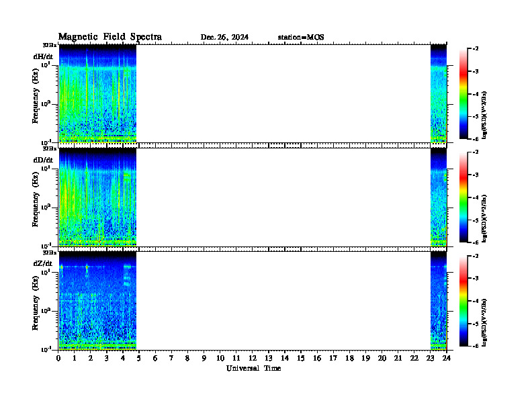Viewport: 532px width, 411px height.
Task: Click the '-6' value on dZ/dt color scale
Action: coord(475,346)
